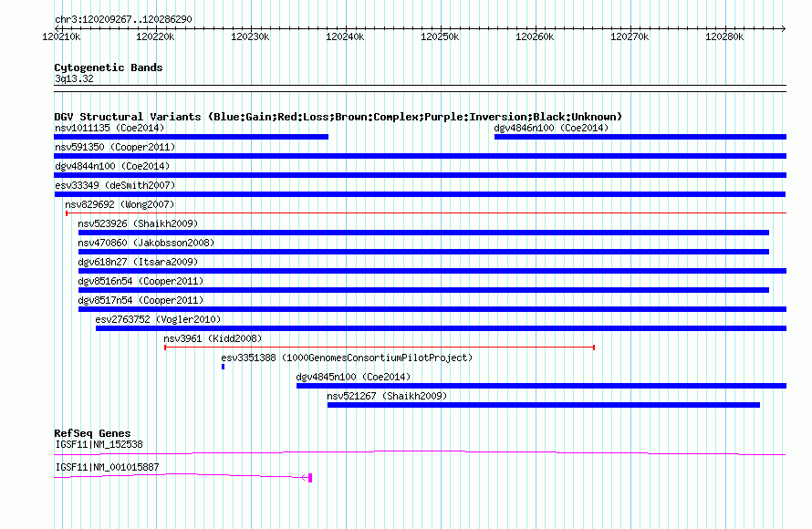This screenshot has height=529, width=812.
Task: Click the red nsv829692 (Wong2007) loss line
Action: pos(426,213)
